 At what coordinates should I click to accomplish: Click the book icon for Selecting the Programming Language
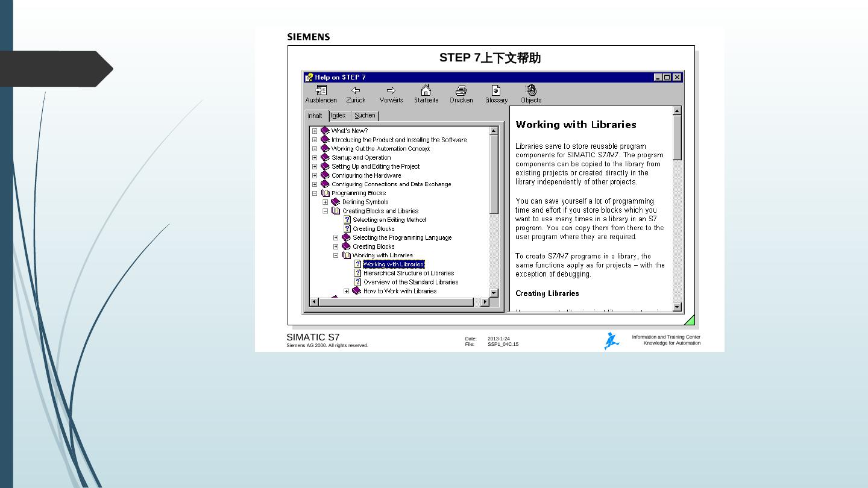pyautogui.click(x=347, y=237)
